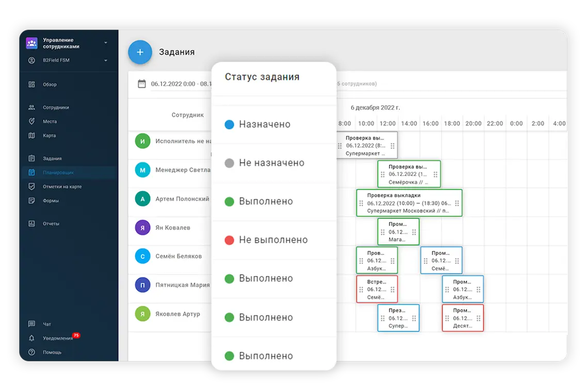Open notifications bell with 75 badge
The image size is (588, 391).
pyautogui.click(x=32, y=338)
